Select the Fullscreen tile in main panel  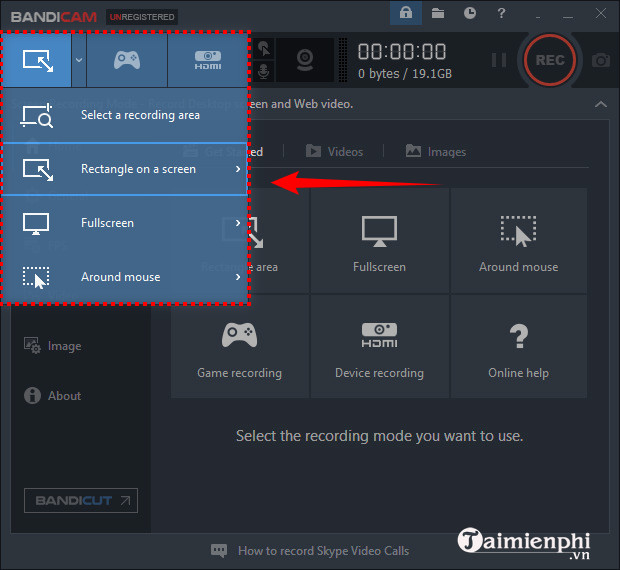[x=380, y=241]
